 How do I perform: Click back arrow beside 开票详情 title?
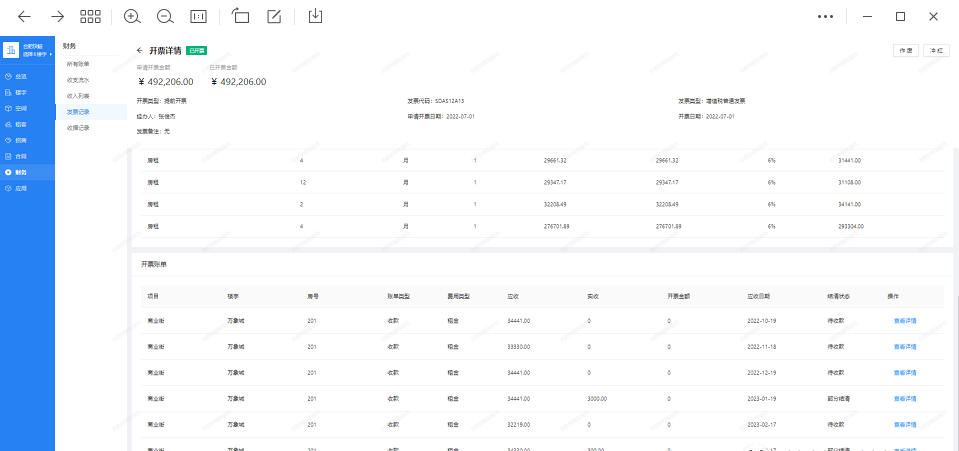click(x=140, y=50)
